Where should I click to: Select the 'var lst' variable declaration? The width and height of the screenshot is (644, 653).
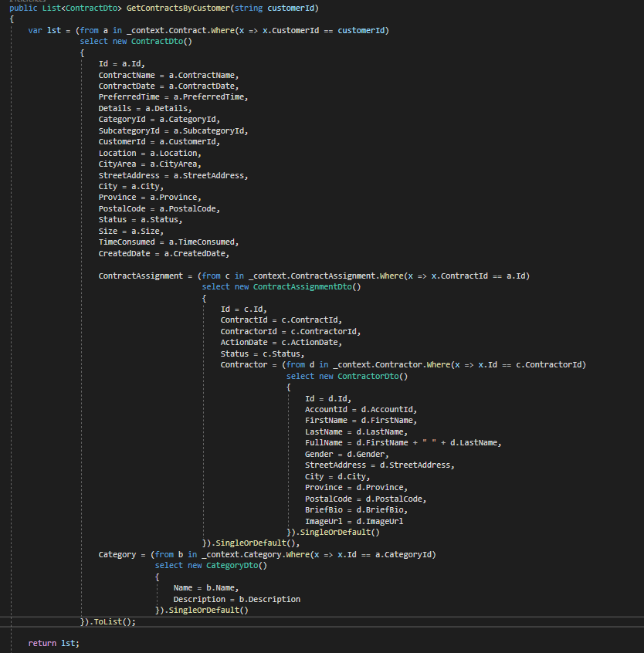pos(45,30)
